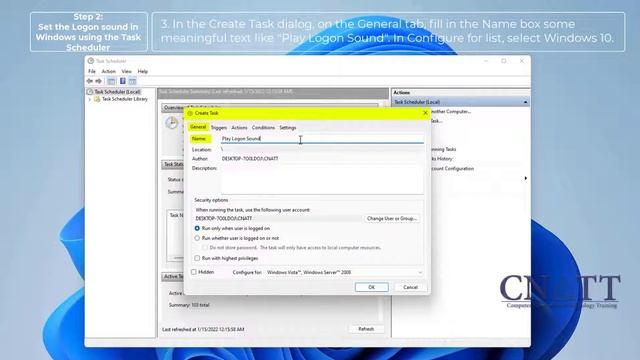Click into the Name text field

tap(322, 139)
